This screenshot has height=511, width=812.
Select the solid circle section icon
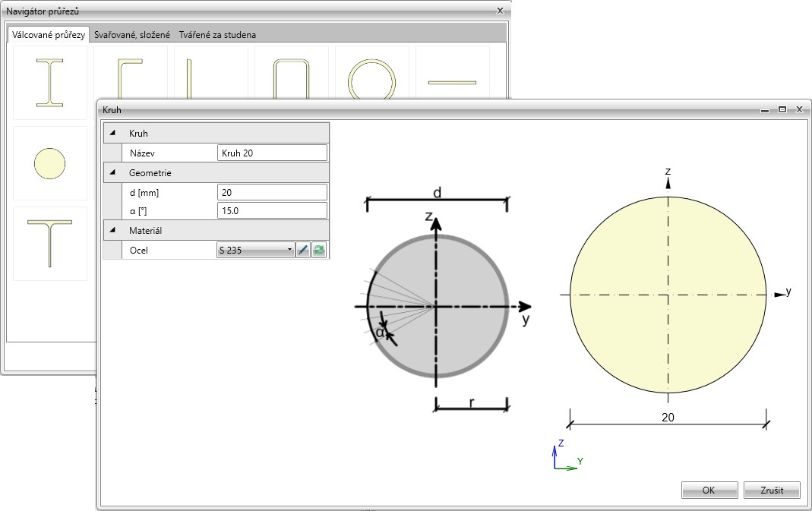[x=50, y=163]
